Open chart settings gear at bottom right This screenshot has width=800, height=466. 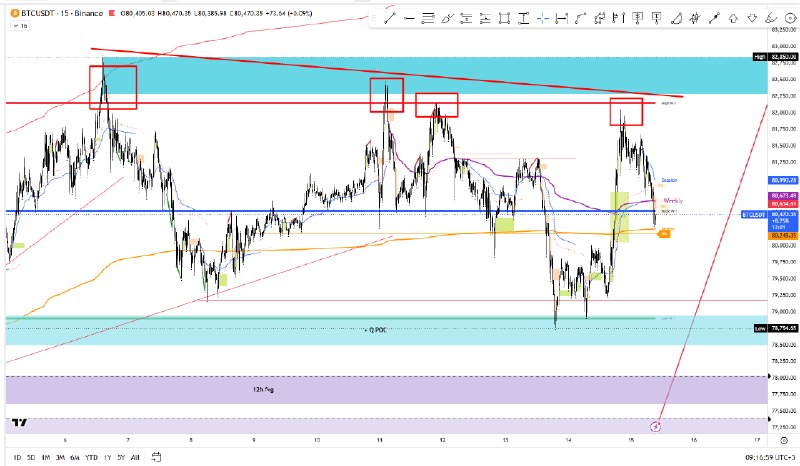click(x=784, y=440)
